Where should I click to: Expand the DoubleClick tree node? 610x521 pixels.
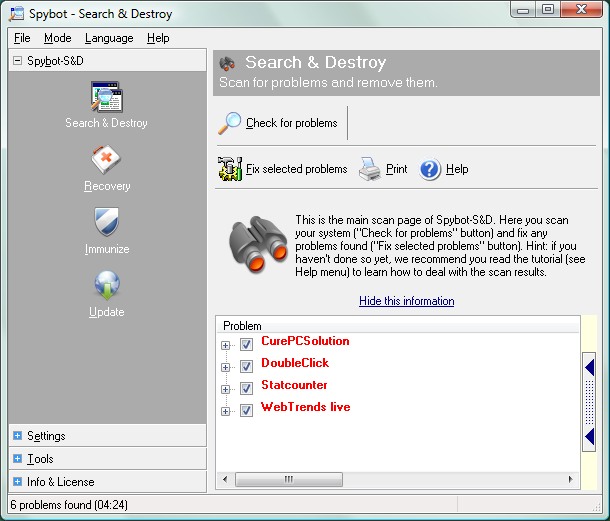coord(225,367)
